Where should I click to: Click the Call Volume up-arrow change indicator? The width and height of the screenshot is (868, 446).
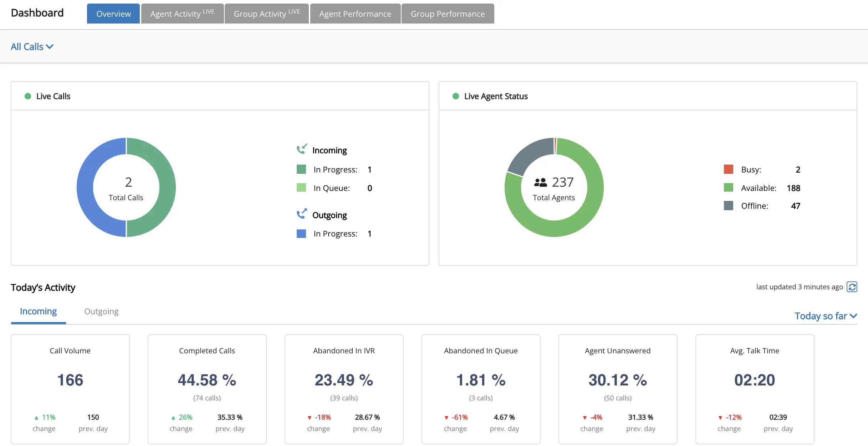coord(36,418)
